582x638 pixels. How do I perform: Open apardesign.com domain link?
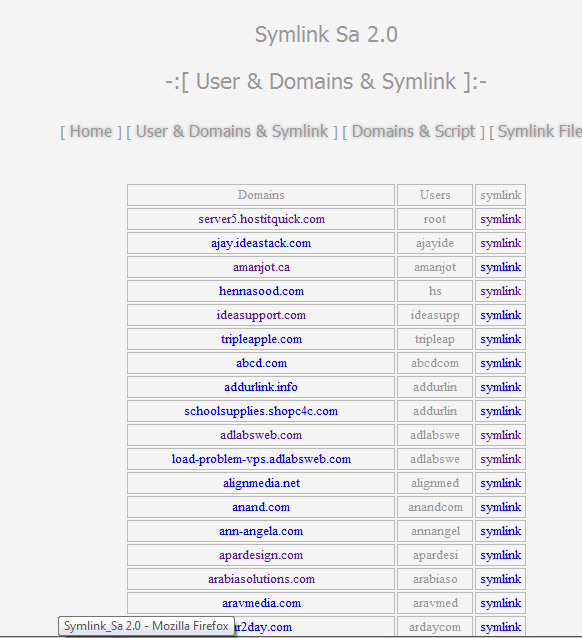coord(261,555)
